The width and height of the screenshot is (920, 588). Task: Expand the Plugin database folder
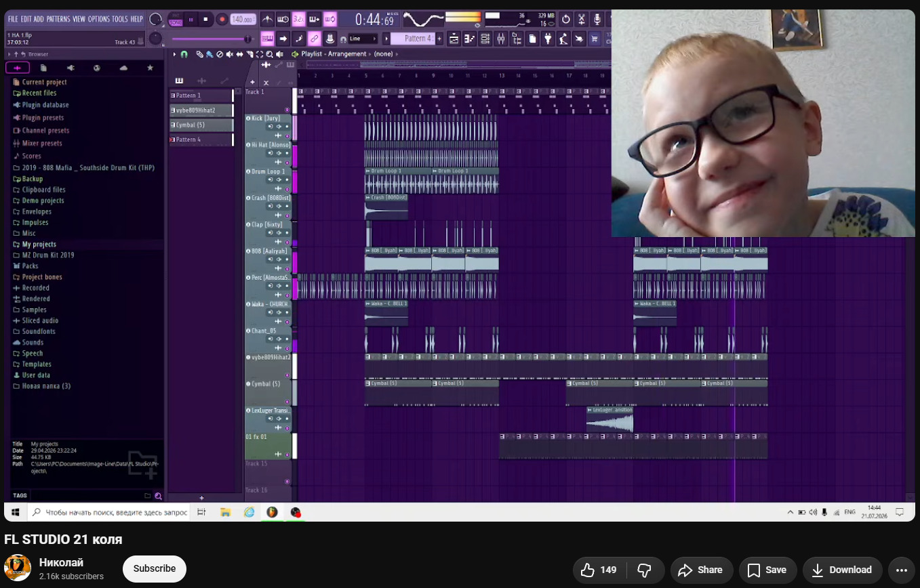tap(45, 105)
